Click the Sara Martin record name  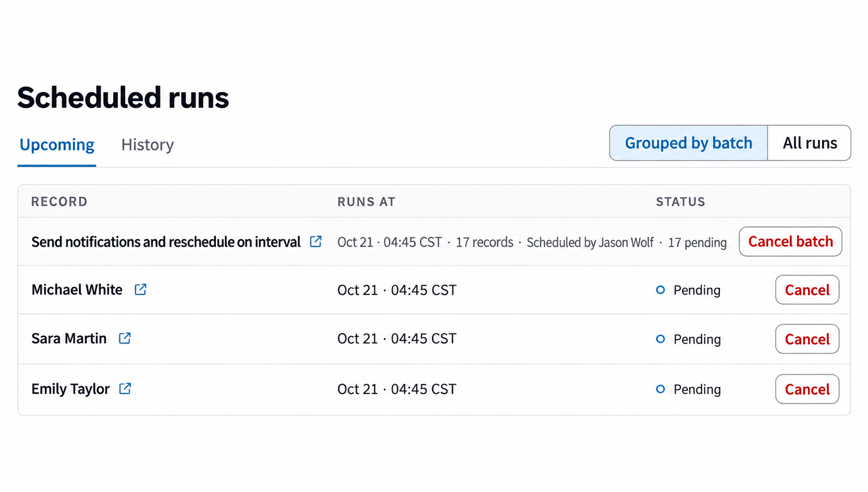69,339
